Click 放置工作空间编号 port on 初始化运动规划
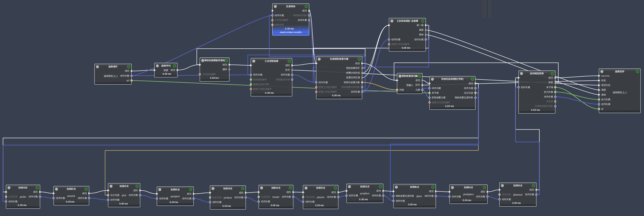Image resolution: width=644 pixels, height=216 pixels. tap(430, 102)
